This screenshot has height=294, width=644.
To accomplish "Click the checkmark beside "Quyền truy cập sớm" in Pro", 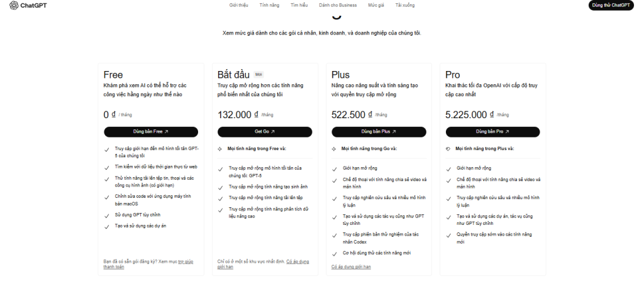I will click(x=448, y=236).
